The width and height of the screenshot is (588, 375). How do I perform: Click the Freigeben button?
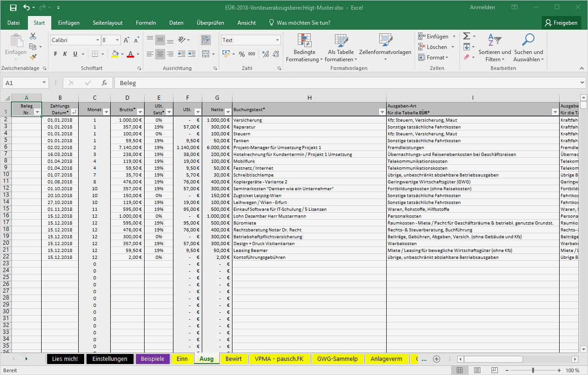pos(561,22)
